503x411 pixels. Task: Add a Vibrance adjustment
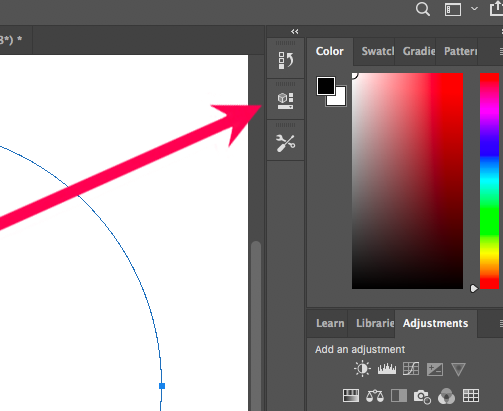(x=458, y=370)
